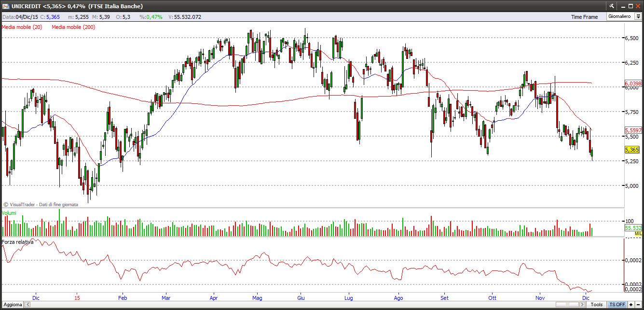Click the Forza relativa panel label
The width and height of the screenshot is (644, 310).
click(18, 241)
